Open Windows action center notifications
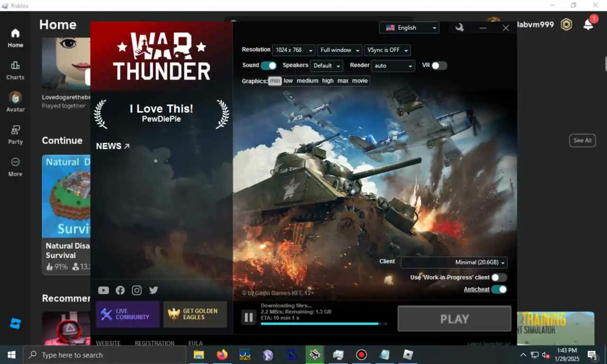 (x=592, y=355)
